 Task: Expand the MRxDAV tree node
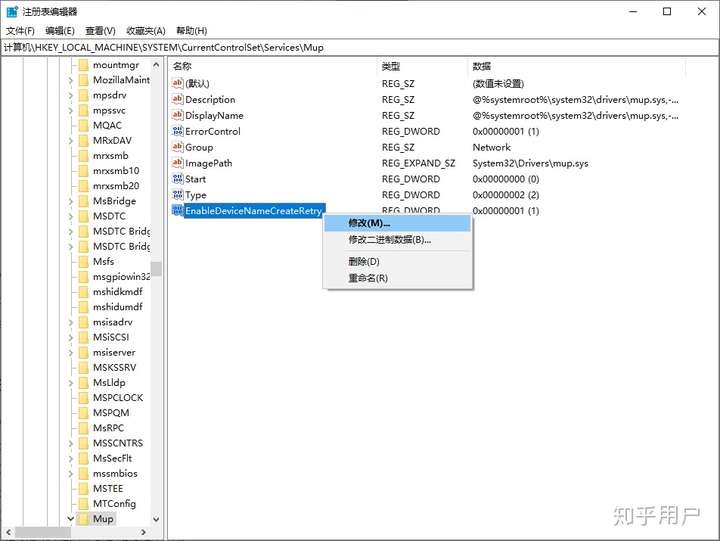(x=71, y=141)
